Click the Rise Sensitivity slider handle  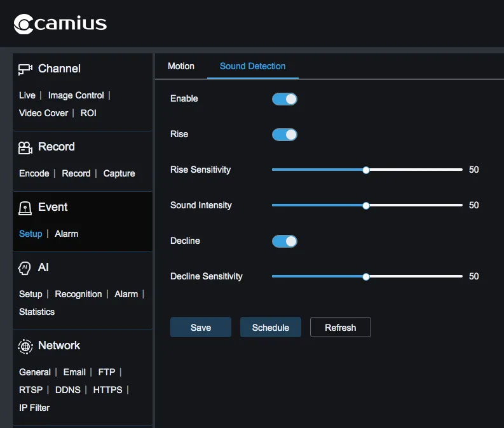click(366, 170)
